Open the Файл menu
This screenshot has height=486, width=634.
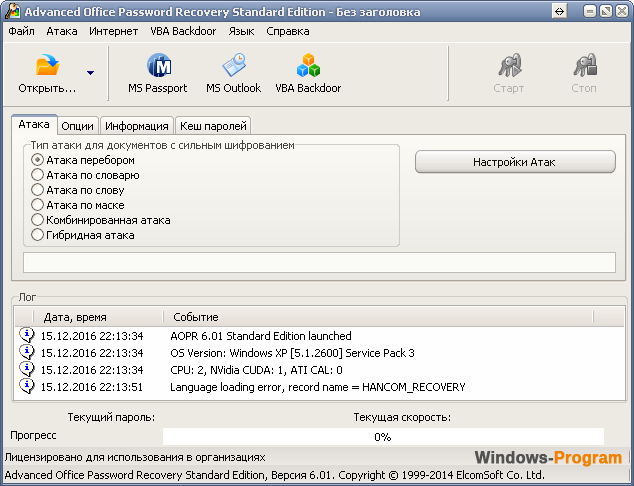[x=21, y=31]
